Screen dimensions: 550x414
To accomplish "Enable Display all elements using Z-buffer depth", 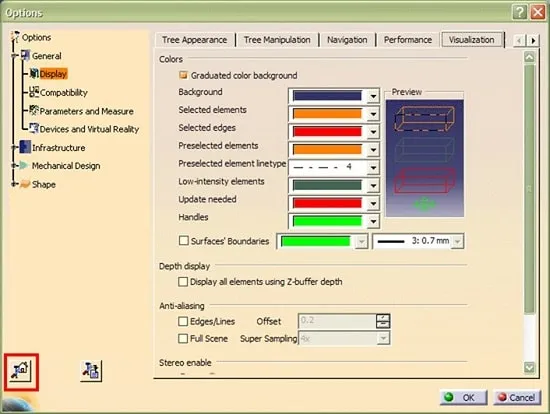I will (x=183, y=282).
